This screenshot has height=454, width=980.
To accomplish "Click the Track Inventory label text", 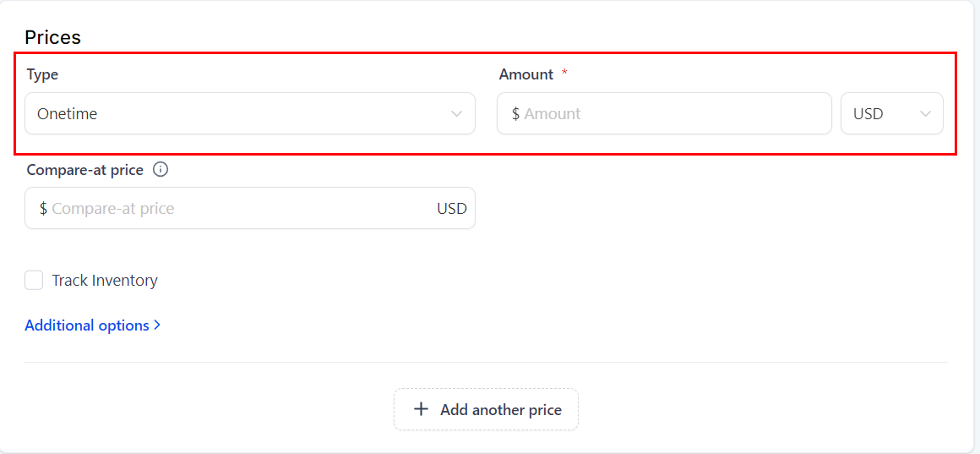I will 105,281.
